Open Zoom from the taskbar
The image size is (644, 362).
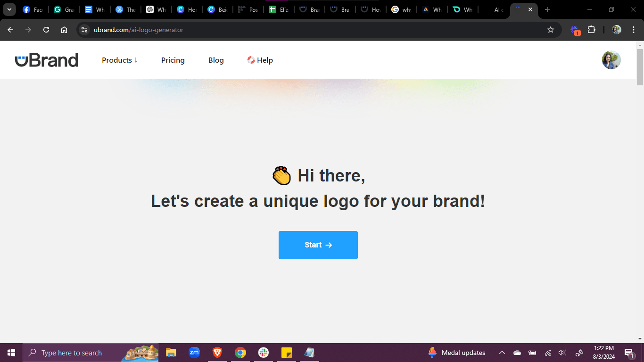click(194, 353)
